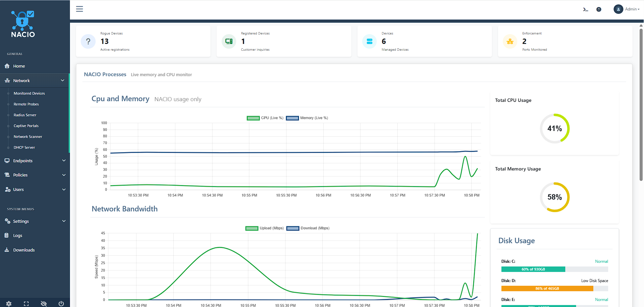The height and width of the screenshot is (307, 644).
Task: Click the Policies icon
Action: click(7, 175)
